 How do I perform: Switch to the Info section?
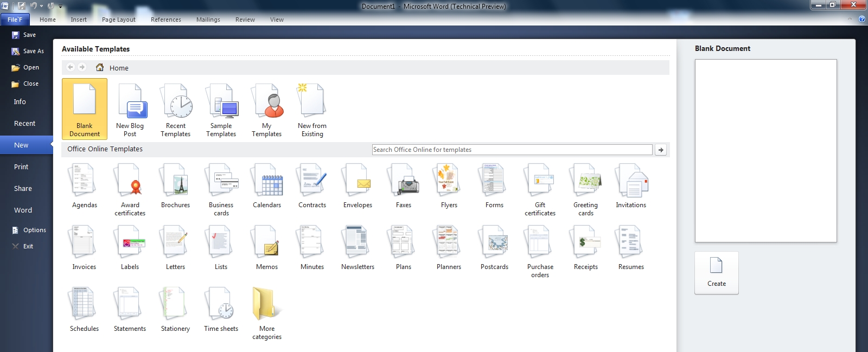click(x=20, y=101)
